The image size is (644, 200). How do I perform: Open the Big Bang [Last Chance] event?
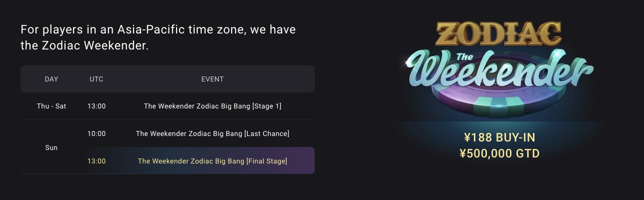tap(213, 133)
